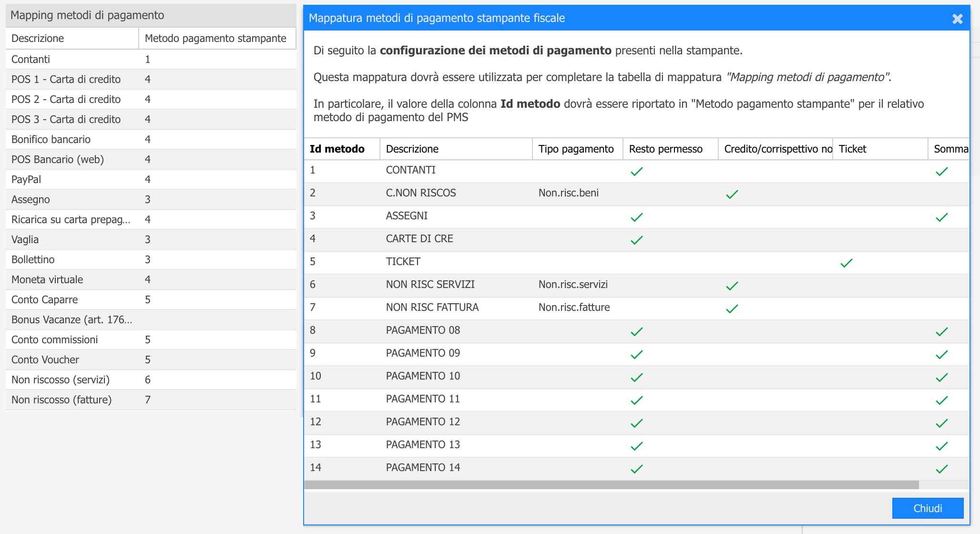
Task: Click Somma checkmark in PAGAMENTO 14 row
Action: [x=941, y=469]
